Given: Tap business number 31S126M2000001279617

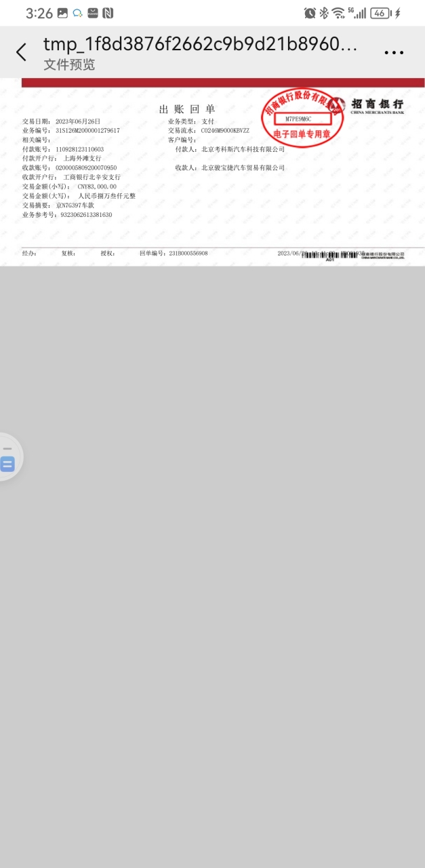Looking at the screenshot, I should coord(87,130).
